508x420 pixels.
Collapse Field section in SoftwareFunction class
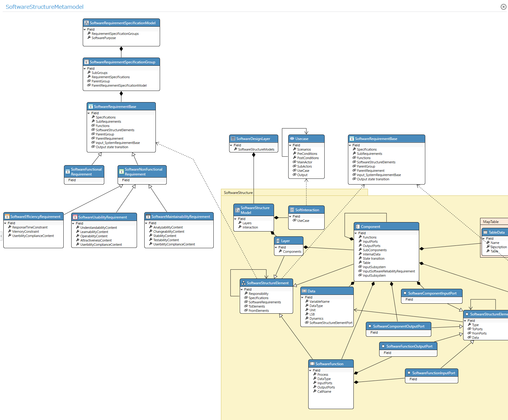click(310, 370)
